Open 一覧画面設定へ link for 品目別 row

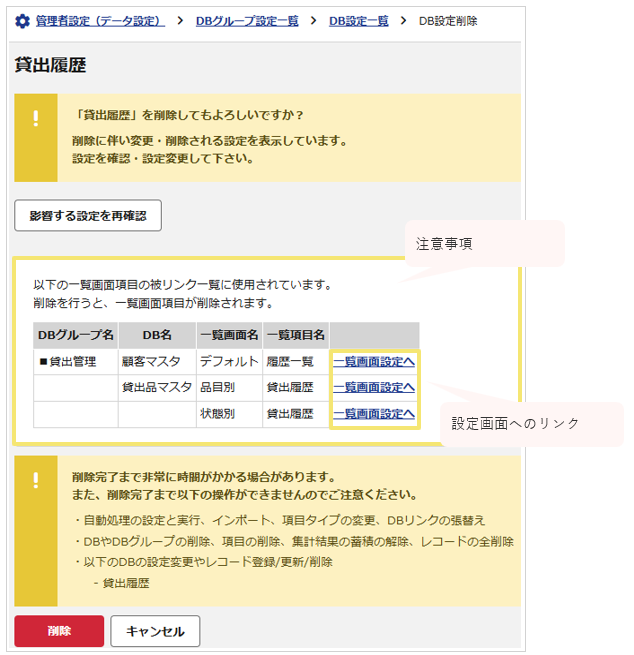coord(374,388)
